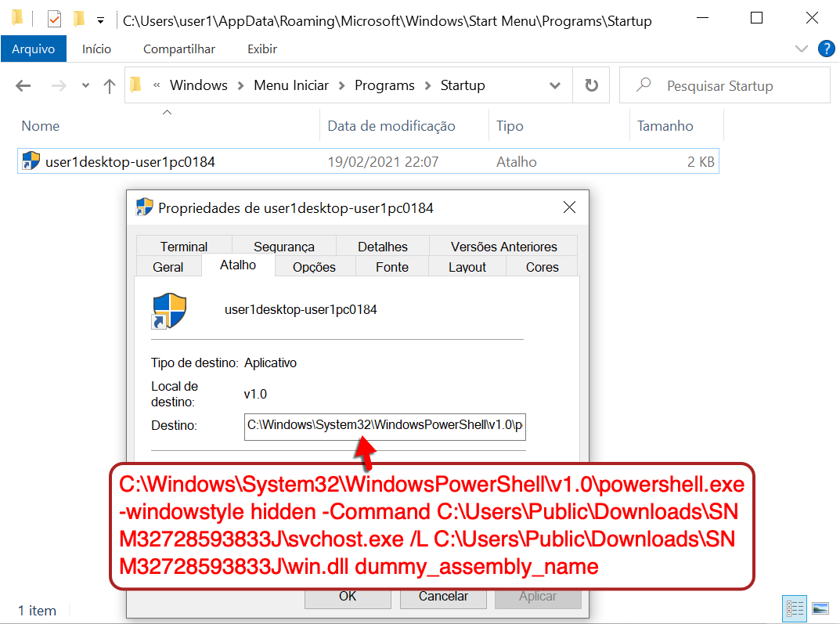This screenshot has height=624, width=840.
Task: Expand the ribbon with the chevron
Action: 802,49
